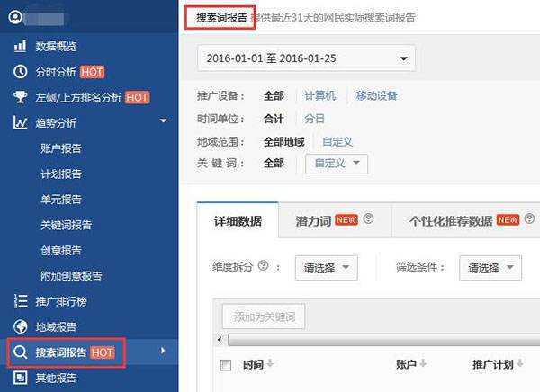Click the scroll-left arrow of table
This screenshot has height=392, width=540.
[220, 340]
